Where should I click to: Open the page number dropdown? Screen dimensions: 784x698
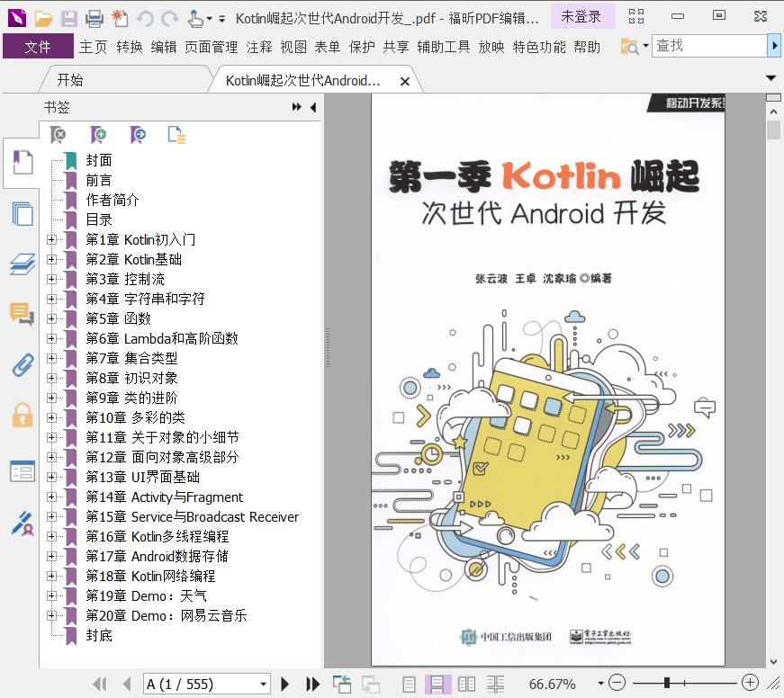point(263,684)
